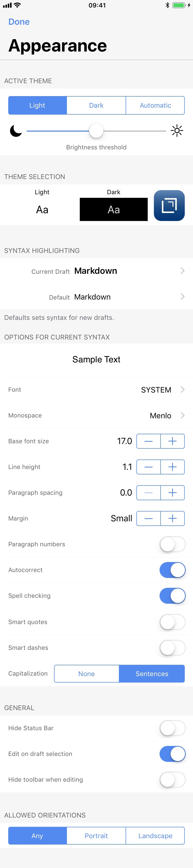Click the brightness threshold slider knob
193x868 pixels.
[96, 131]
